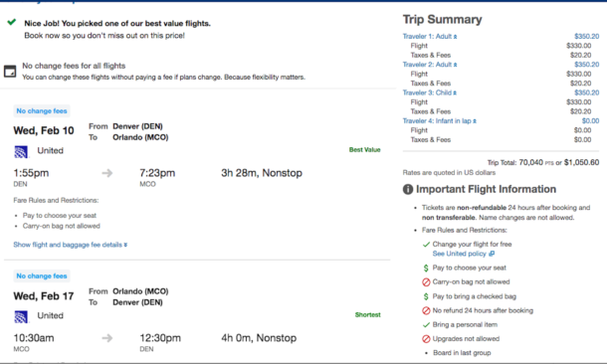Image resolution: width=607 pixels, height=364 pixels.
Task: Expand Traveler 1: Adult price breakdown
Action: (x=430, y=37)
